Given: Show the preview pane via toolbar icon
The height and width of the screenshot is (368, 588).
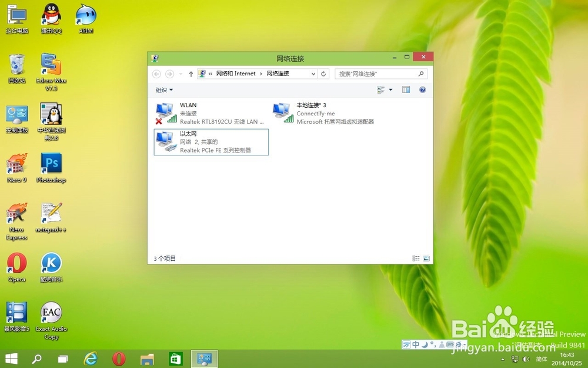Looking at the screenshot, I should click(406, 89).
